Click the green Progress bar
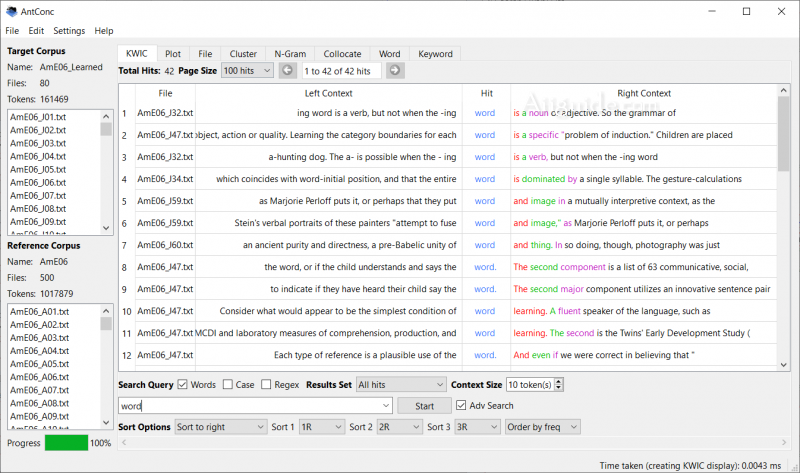800x473 pixels. coord(66,442)
